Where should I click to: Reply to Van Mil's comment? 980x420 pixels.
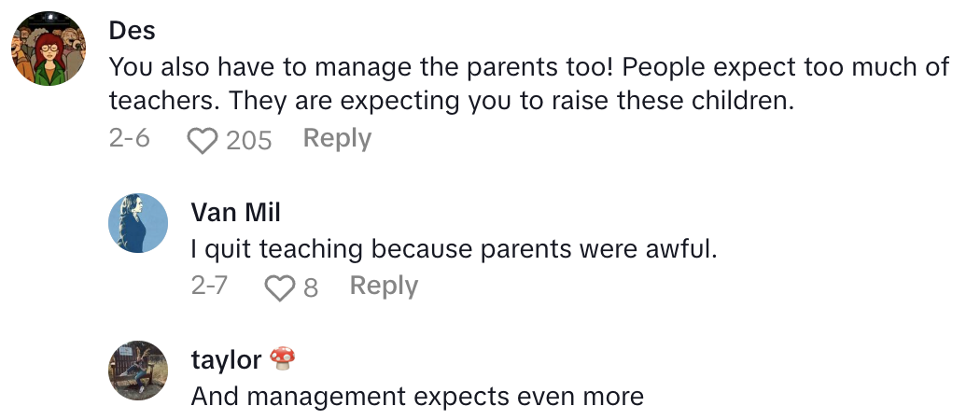coord(384,287)
